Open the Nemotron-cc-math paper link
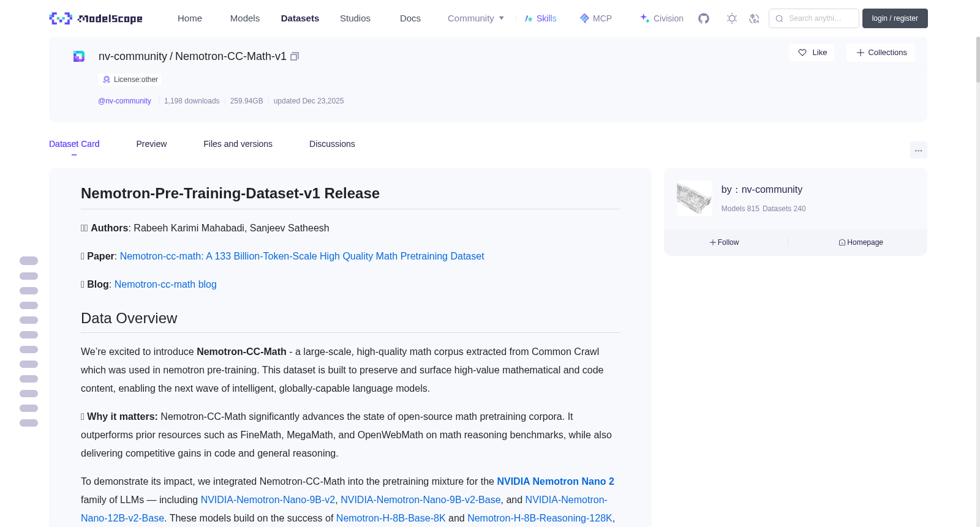This screenshot has width=980, height=527. pyautogui.click(x=302, y=256)
